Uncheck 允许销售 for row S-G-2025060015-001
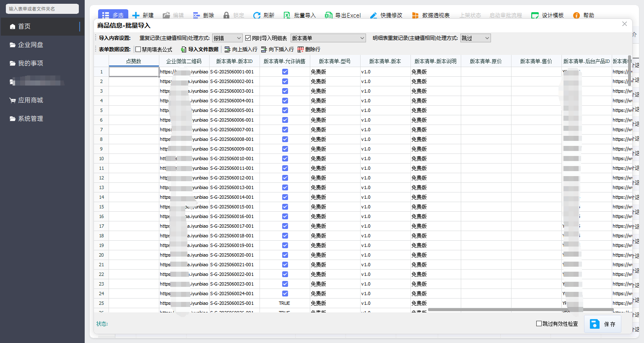The height and width of the screenshot is (343, 644). [x=285, y=207]
